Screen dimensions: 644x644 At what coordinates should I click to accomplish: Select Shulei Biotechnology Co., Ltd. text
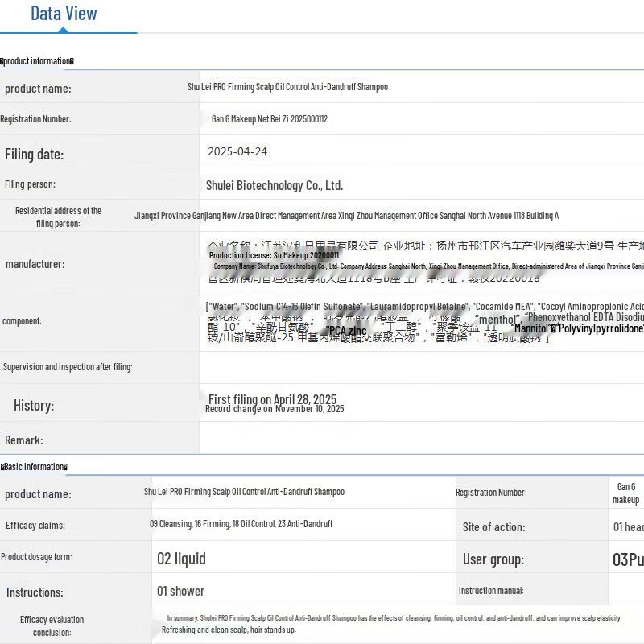coord(275,185)
